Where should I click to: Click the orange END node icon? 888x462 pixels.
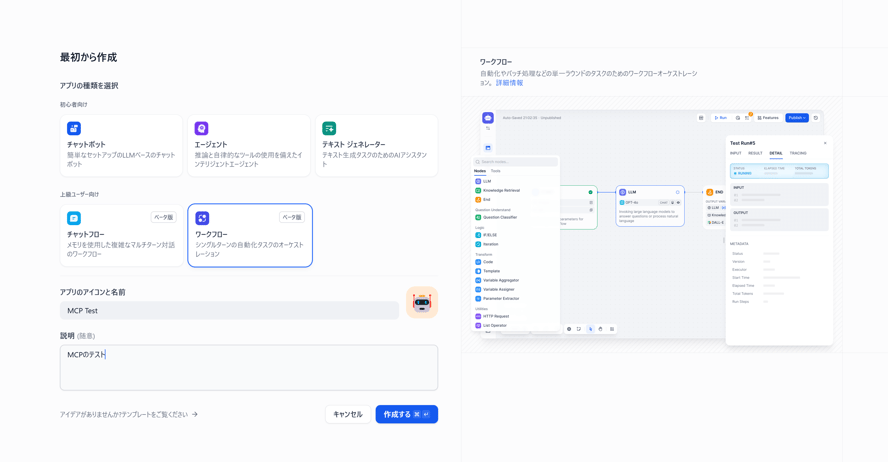pos(710,192)
